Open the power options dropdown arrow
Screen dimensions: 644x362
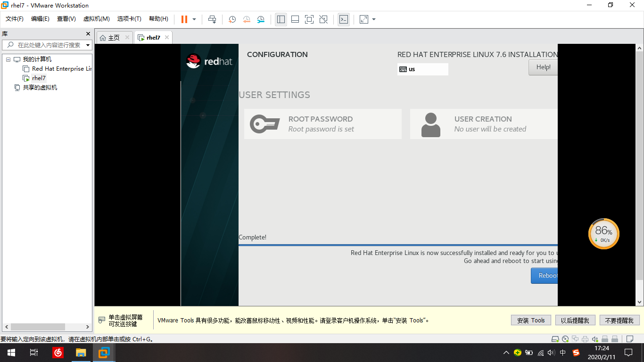click(x=194, y=19)
